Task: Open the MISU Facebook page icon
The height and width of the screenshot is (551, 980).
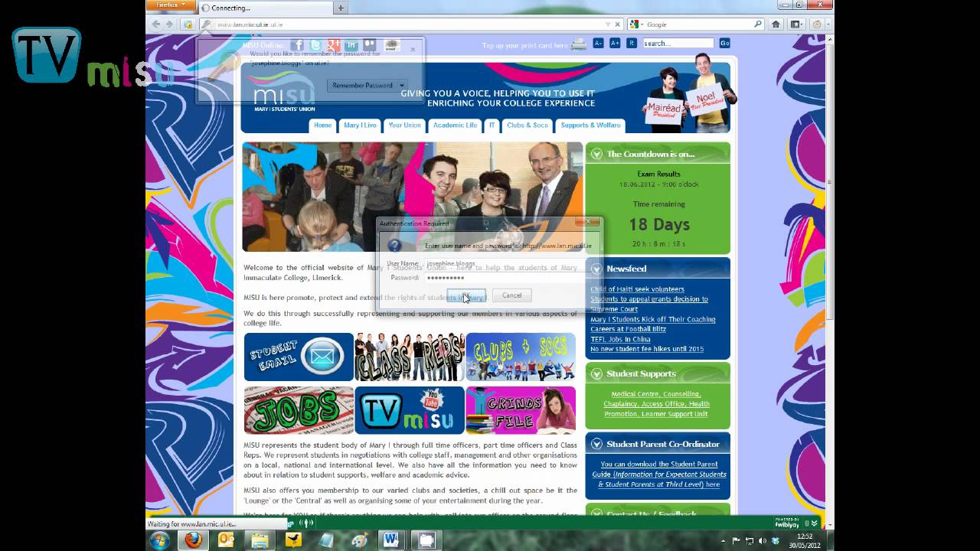Action: 297,46
